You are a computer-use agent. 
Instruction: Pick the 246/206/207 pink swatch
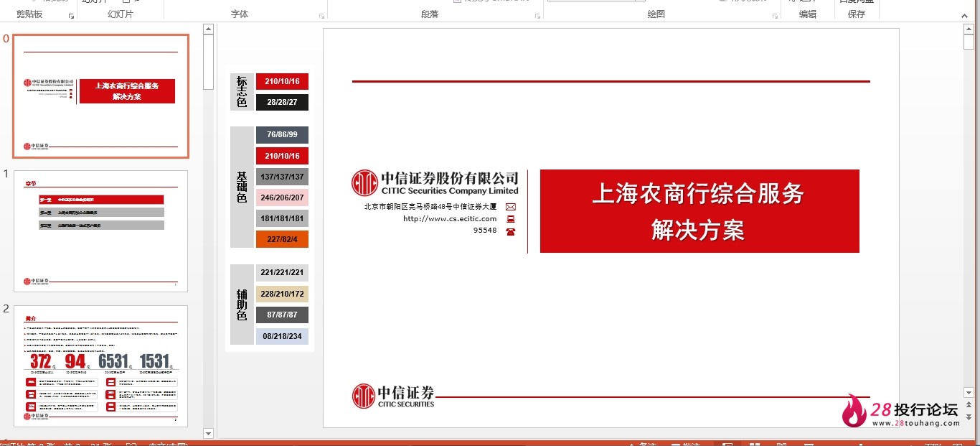[282, 198]
